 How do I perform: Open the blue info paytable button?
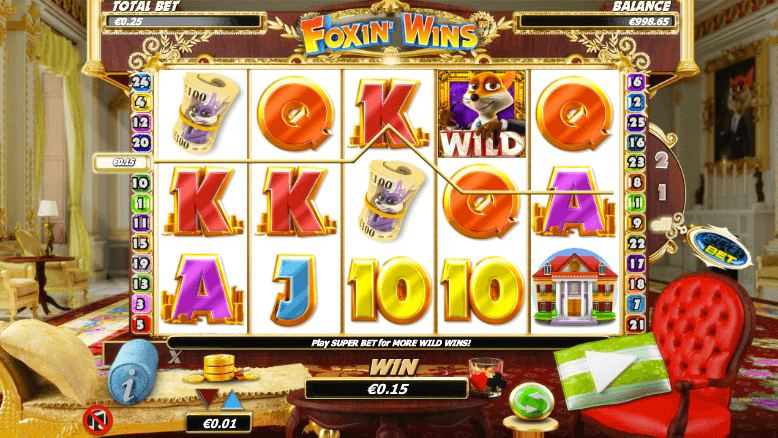(x=132, y=372)
